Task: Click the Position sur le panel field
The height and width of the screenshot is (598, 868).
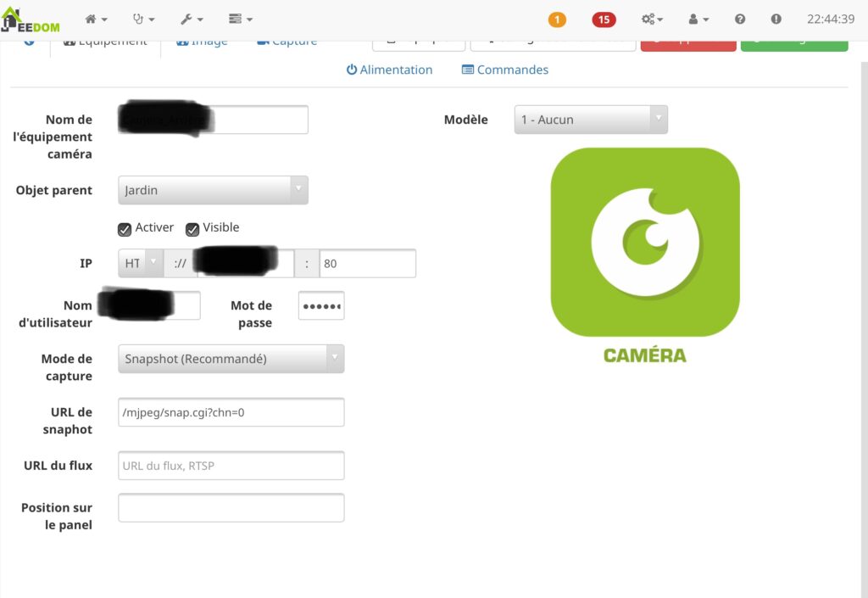Action: click(231, 508)
